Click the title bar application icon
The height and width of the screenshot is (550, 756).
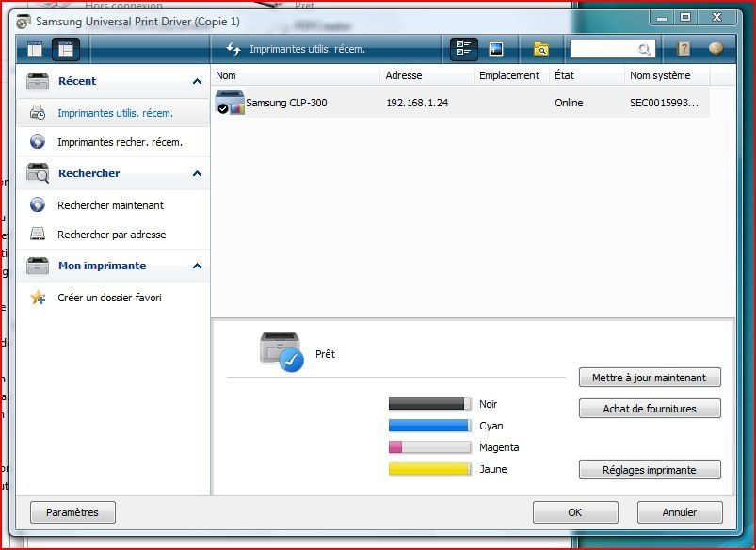tap(24, 22)
